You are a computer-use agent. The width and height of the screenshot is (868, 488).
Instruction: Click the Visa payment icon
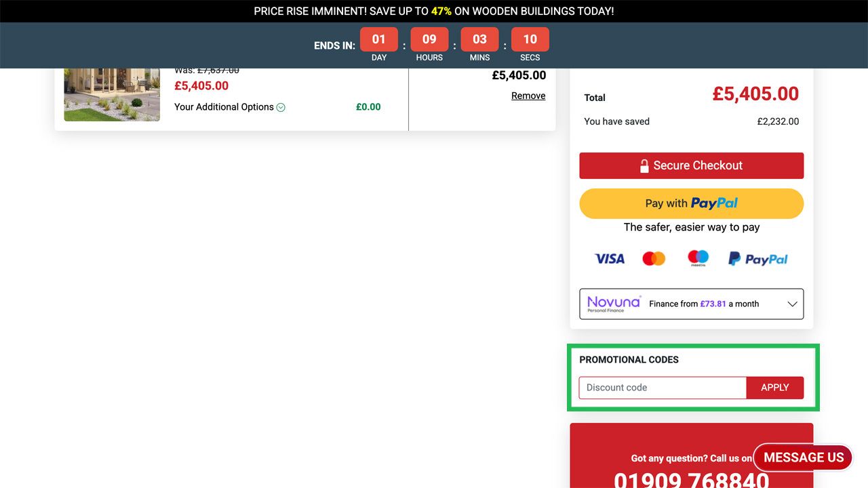tap(609, 258)
